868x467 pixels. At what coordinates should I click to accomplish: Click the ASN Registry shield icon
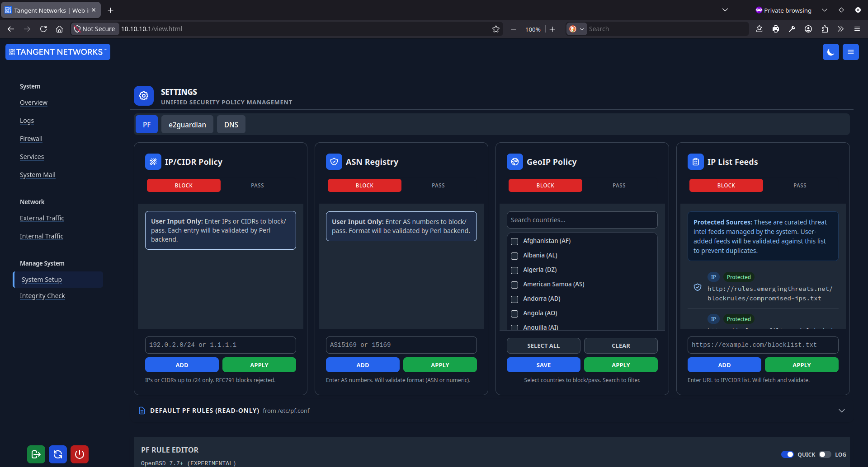click(334, 161)
